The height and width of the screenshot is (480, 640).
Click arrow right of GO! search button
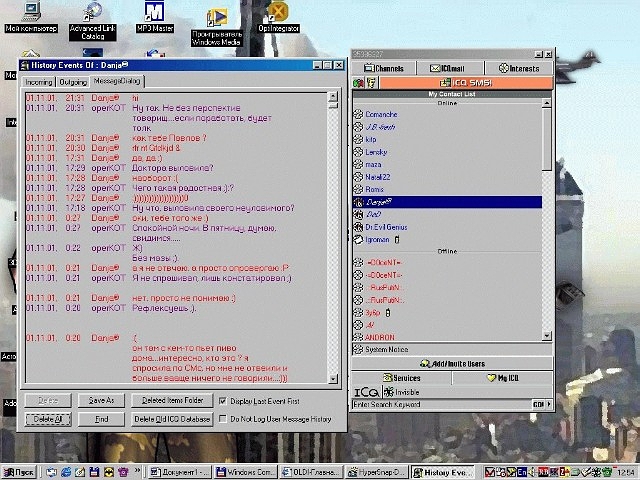click(x=549, y=404)
